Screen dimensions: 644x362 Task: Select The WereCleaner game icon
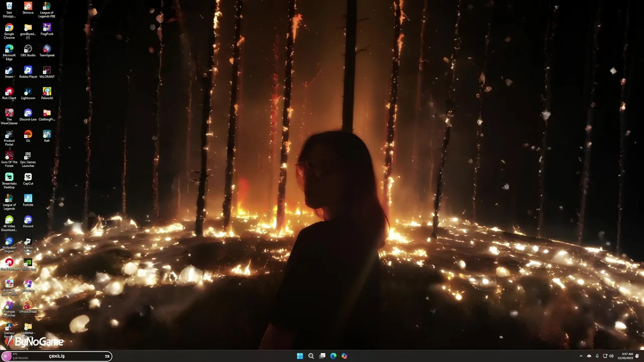coord(9,117)
